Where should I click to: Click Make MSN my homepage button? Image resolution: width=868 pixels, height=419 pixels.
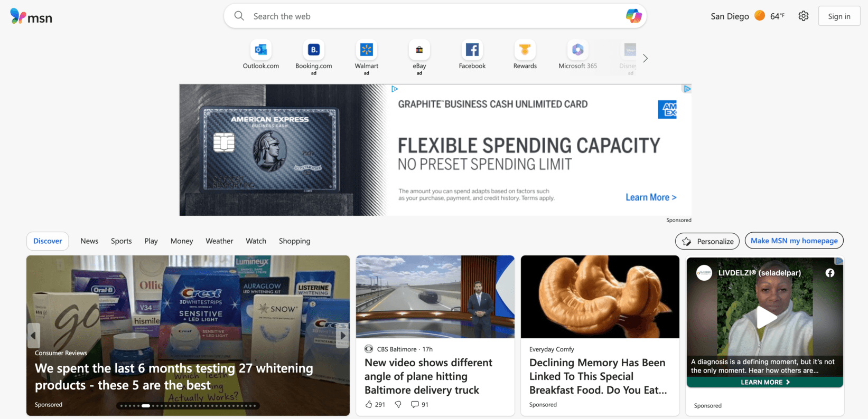click(x=794, y=241)
